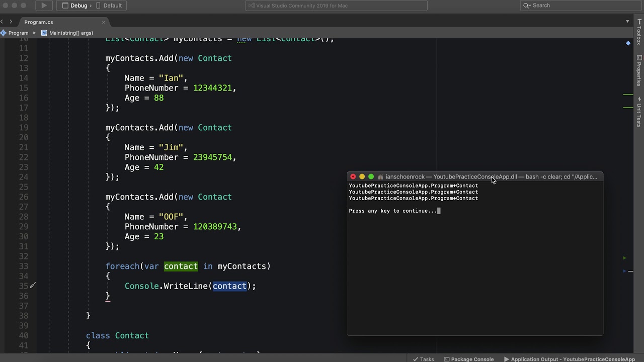Click the "Ian" string literal

pyautogui.click(x=171, y=78)
